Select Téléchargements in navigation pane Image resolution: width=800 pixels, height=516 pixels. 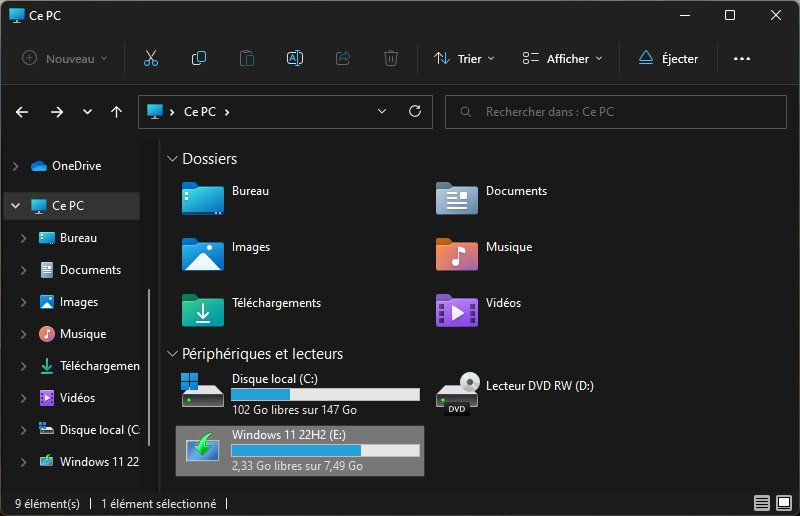(89, 366)
